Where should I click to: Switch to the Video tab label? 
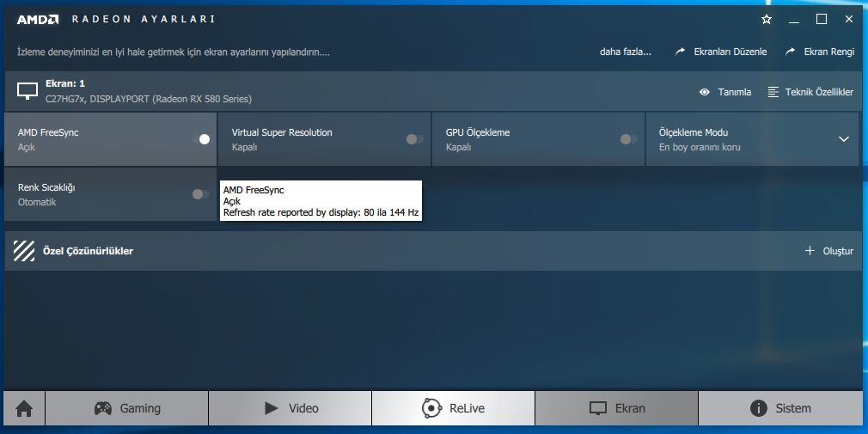coord(303,408)
